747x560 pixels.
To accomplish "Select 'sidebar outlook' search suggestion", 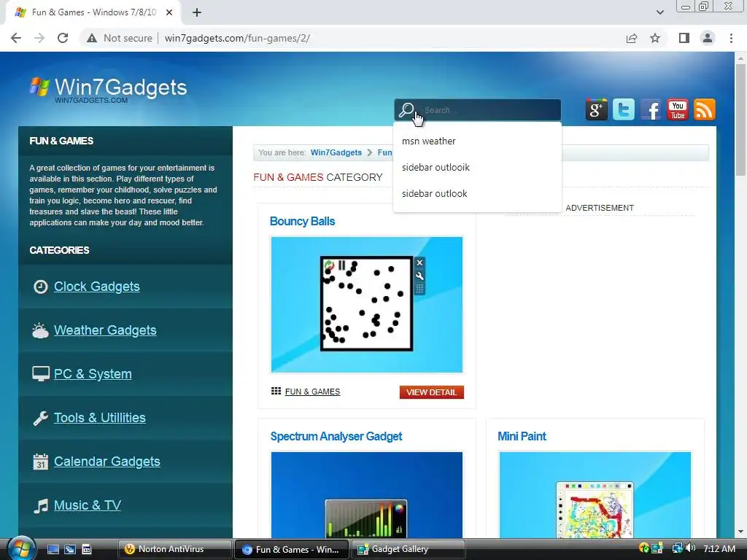I will click(x=477, y=193).
